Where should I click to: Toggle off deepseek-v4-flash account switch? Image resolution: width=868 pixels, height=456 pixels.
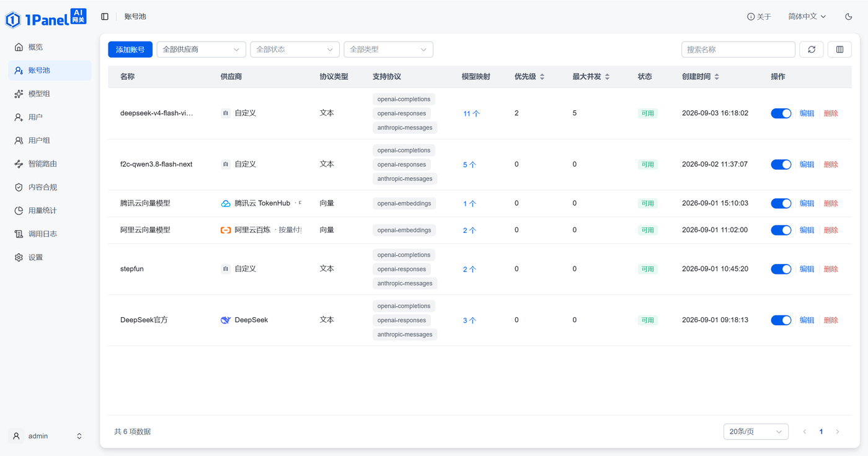click(x=781, y=113)
